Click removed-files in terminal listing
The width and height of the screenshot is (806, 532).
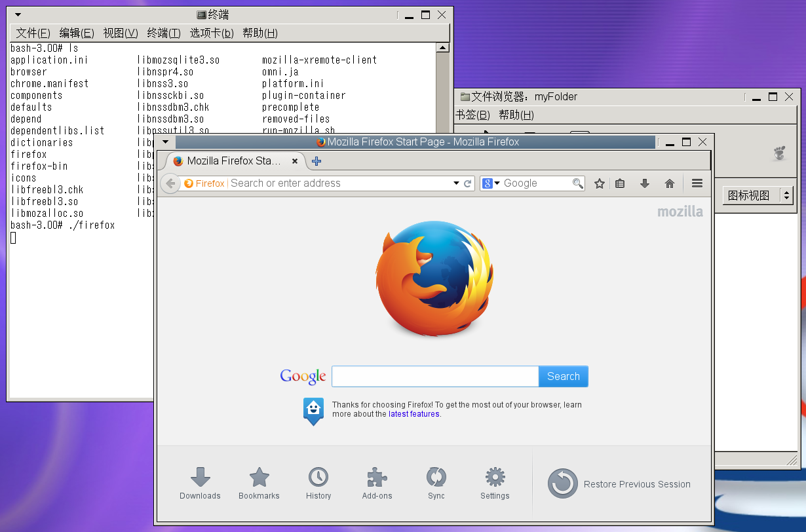pos(296,119)
